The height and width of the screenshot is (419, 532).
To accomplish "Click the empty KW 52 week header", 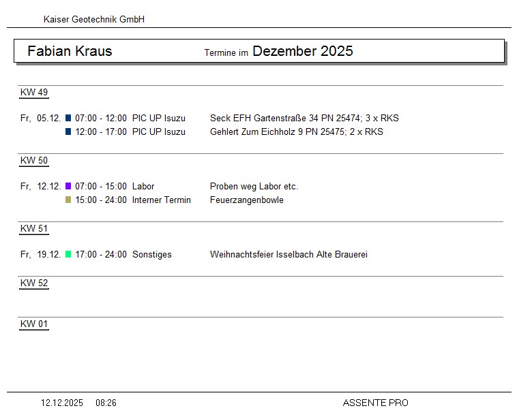I will (x=34, y=283).
